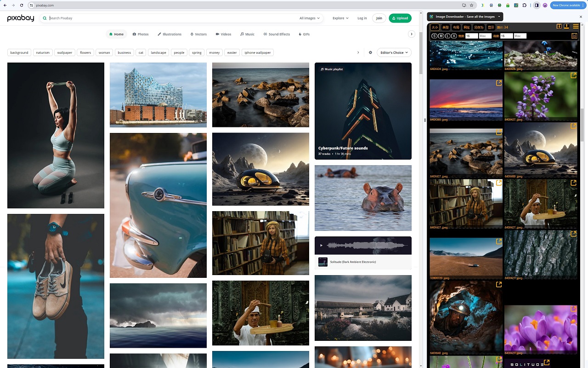Open the hamburger menu in Image Downloader
The height and width of the screenshot is (368, 588).
pyautogui.click(x=576, y=27)
